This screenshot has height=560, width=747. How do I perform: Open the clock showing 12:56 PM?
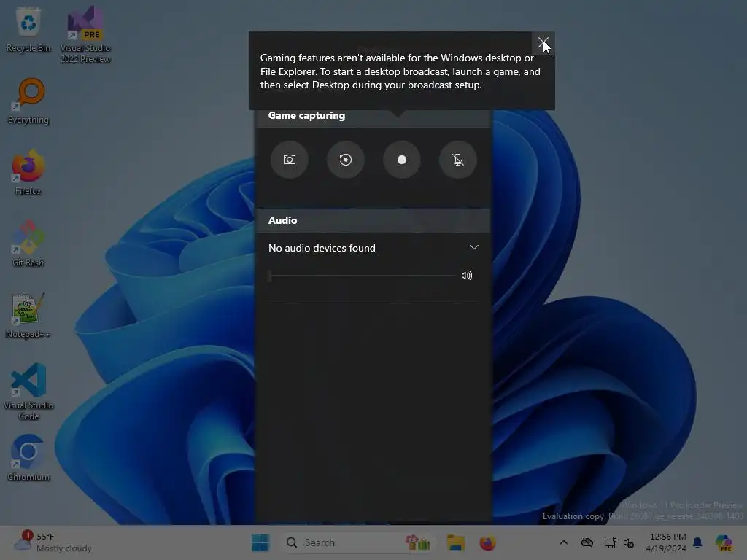[x=666, y=542]
